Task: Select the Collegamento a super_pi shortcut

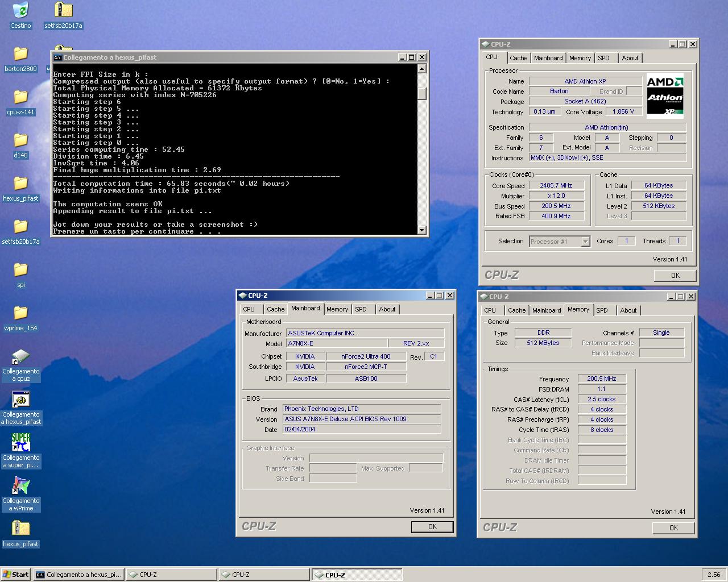Action: 20,443
